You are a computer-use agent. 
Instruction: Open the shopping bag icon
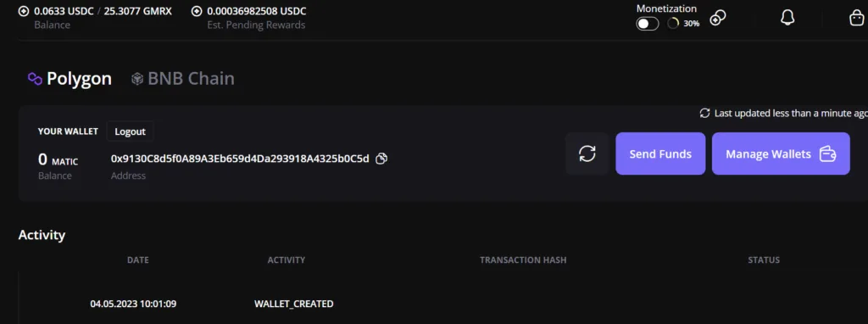(856, 19)
